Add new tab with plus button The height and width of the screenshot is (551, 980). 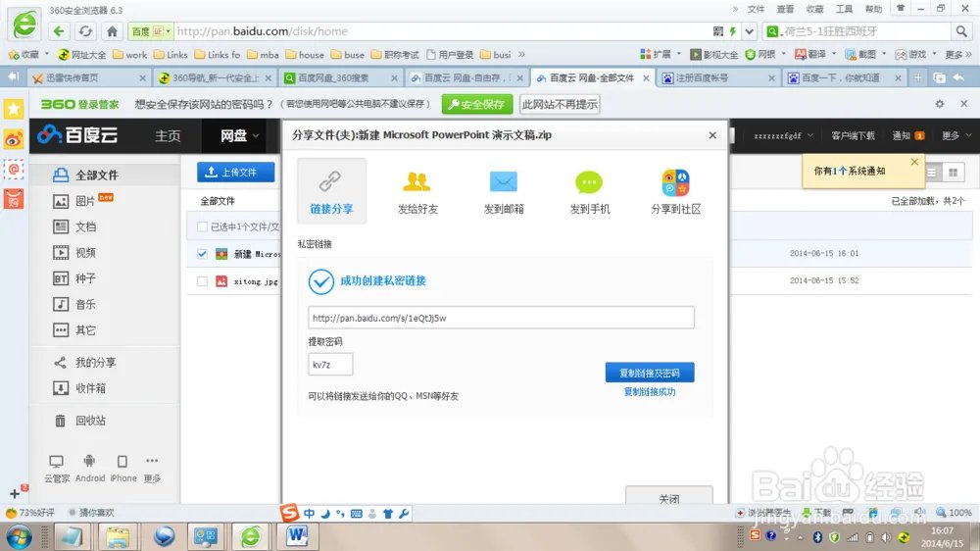tap(918, 77)
